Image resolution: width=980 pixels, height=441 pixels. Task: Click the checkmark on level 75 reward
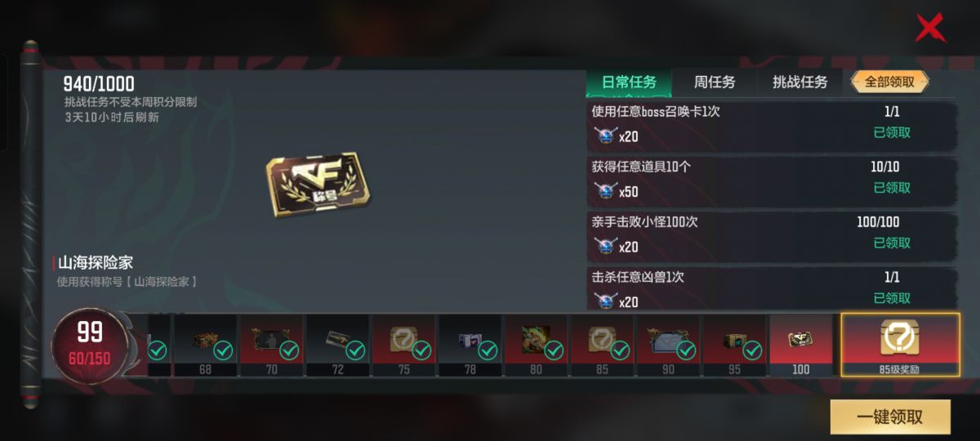coord(421,350)
